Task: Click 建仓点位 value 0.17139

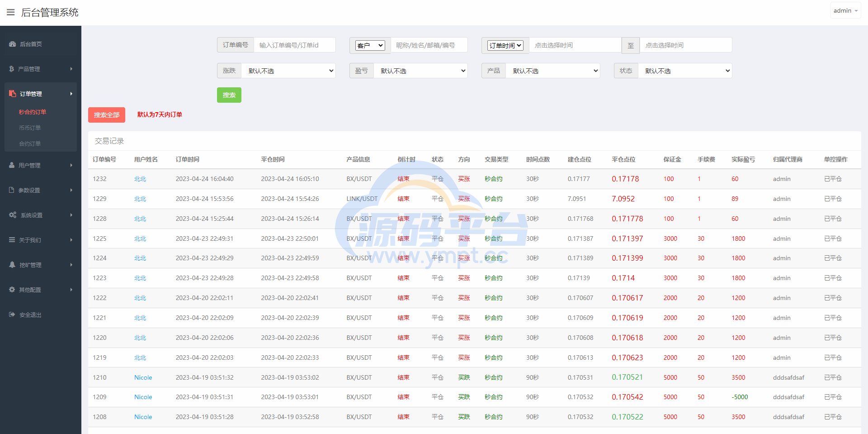Action: pos(579,278)
